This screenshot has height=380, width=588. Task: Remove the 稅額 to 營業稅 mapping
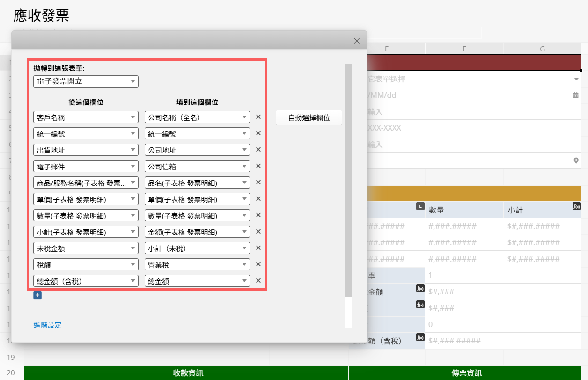coord(258,264)
